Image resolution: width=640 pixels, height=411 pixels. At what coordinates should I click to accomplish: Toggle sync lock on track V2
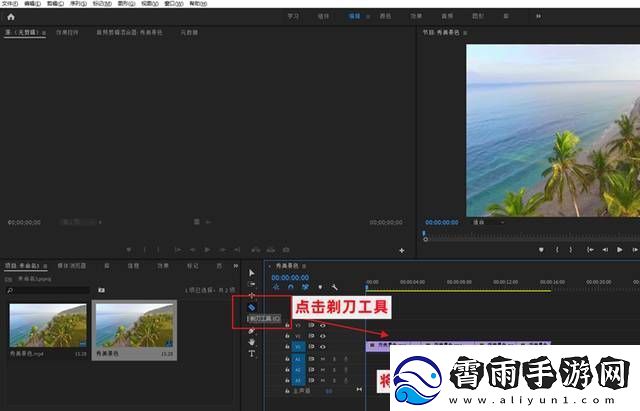(x=311, y=336)
